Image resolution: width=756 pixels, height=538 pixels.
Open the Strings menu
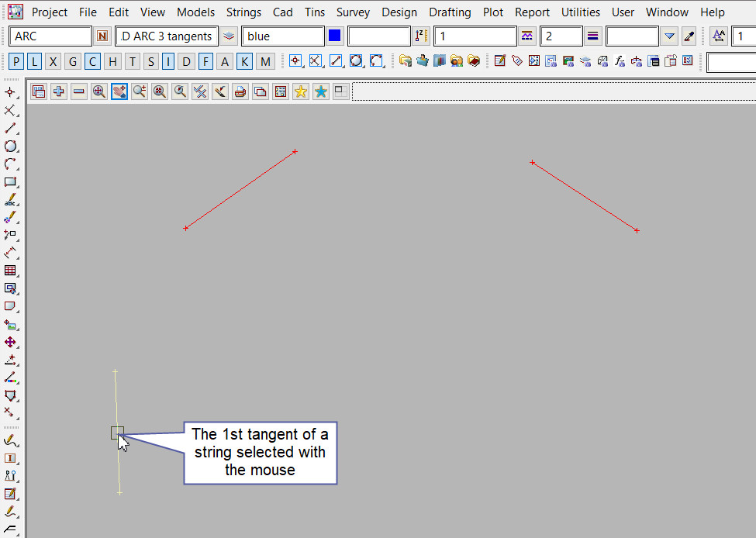pyautogui.click(x=243, y=12)
